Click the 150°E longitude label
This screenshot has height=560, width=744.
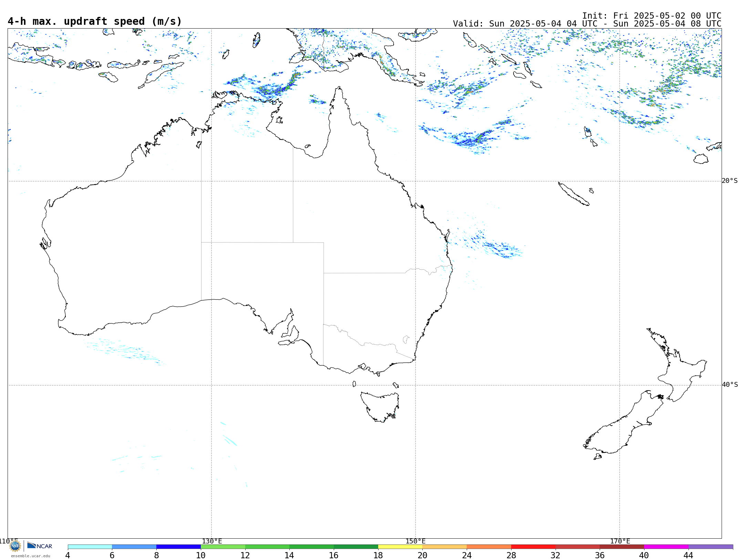click(x=415, y=541)
